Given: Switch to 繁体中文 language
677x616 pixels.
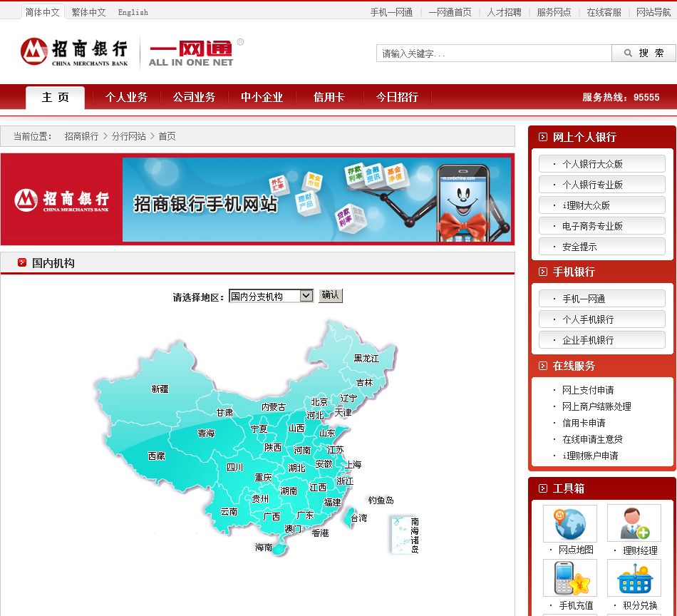Looking at the screenshot, I should (88, 12).
